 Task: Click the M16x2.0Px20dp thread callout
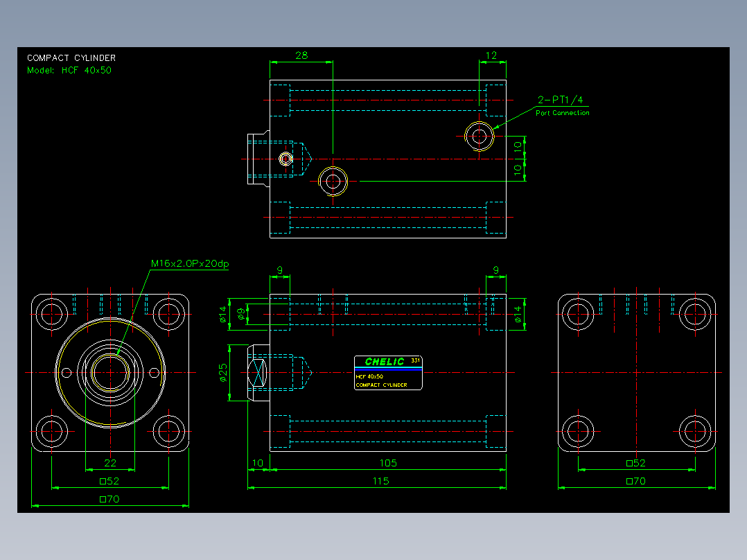click(x=190, y=263)
